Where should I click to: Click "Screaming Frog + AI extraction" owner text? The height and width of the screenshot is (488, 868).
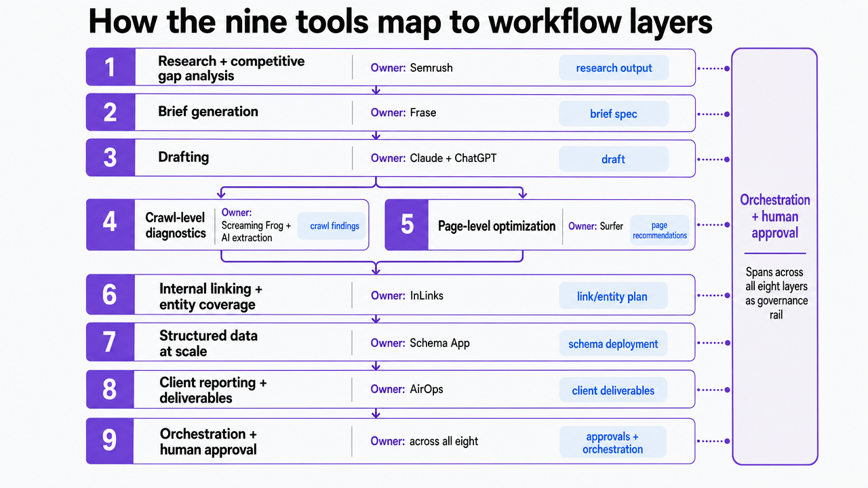[256, 232]
